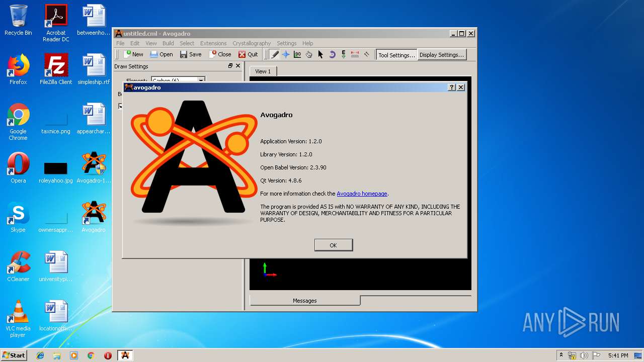Follow the Avogadro homepage link
The width and height of the screenshot is (644, 362).
click(x=362, y=194)
